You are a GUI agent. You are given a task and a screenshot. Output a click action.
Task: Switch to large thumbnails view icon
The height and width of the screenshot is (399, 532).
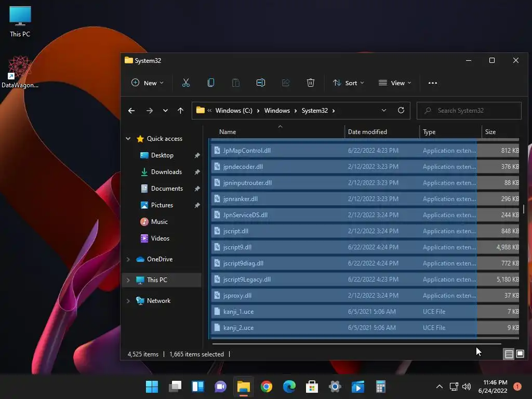tap(520, 354)
